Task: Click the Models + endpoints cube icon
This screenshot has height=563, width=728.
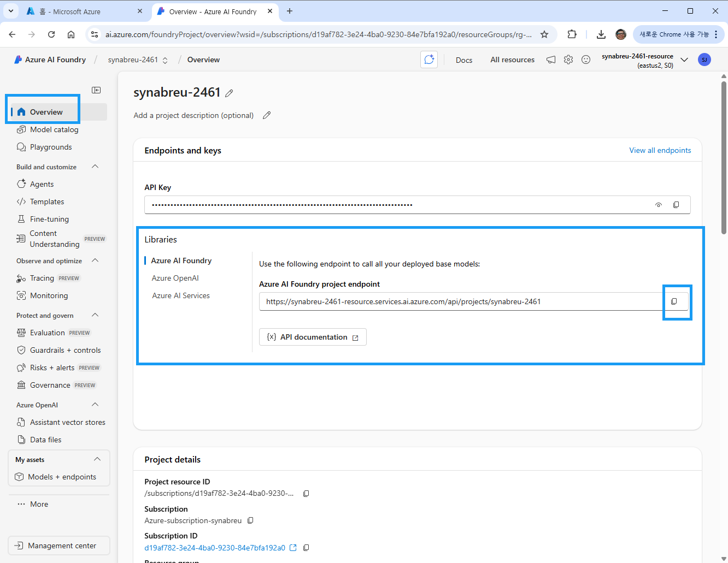Action: (19, 477)
